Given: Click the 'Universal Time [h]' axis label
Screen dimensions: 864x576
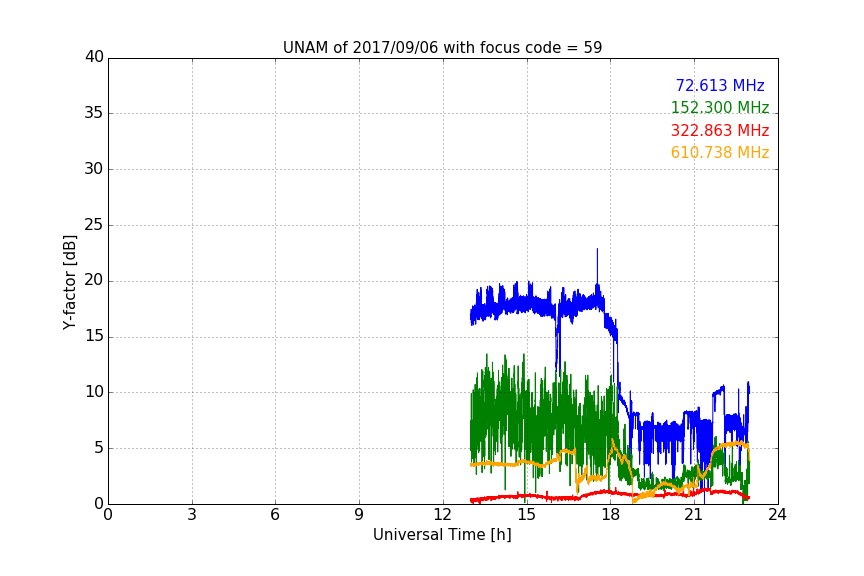Looking at the screenshot, I should pyautogui.click(x=442, y=535).
